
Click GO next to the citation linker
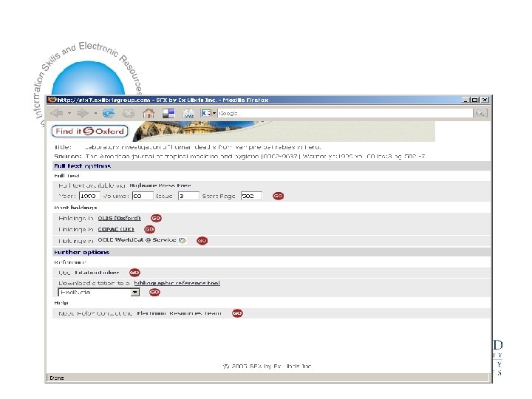[x=134, y=273]
